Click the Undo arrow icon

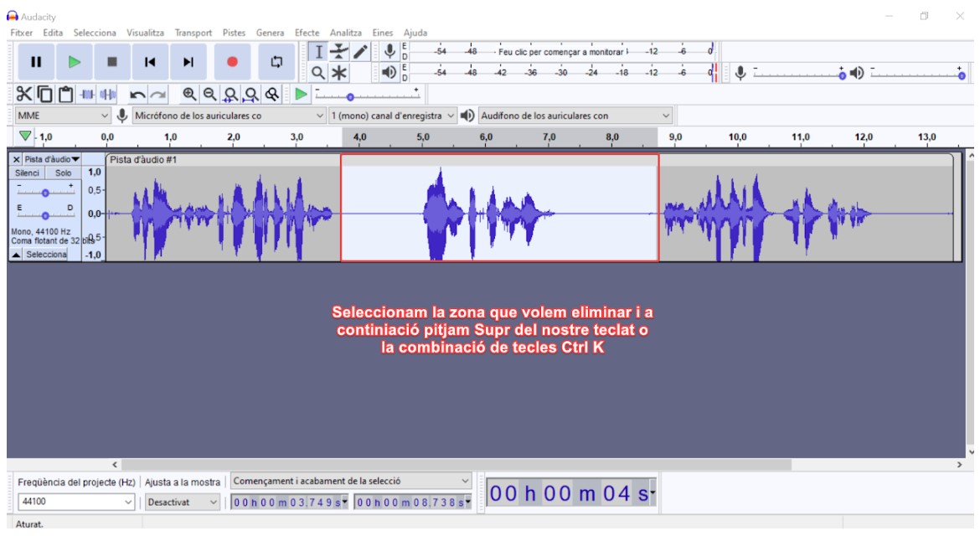point(138,95)
